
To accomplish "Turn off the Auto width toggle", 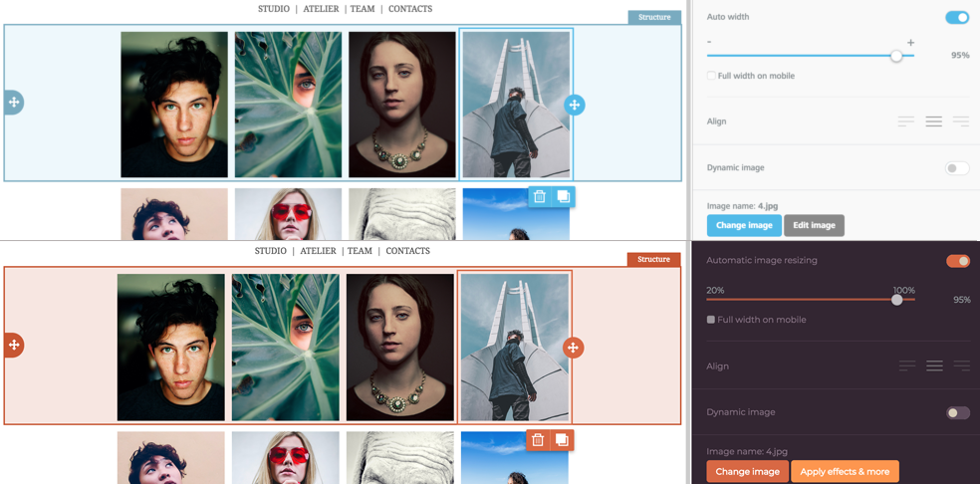I will click(x=956, y=17).
